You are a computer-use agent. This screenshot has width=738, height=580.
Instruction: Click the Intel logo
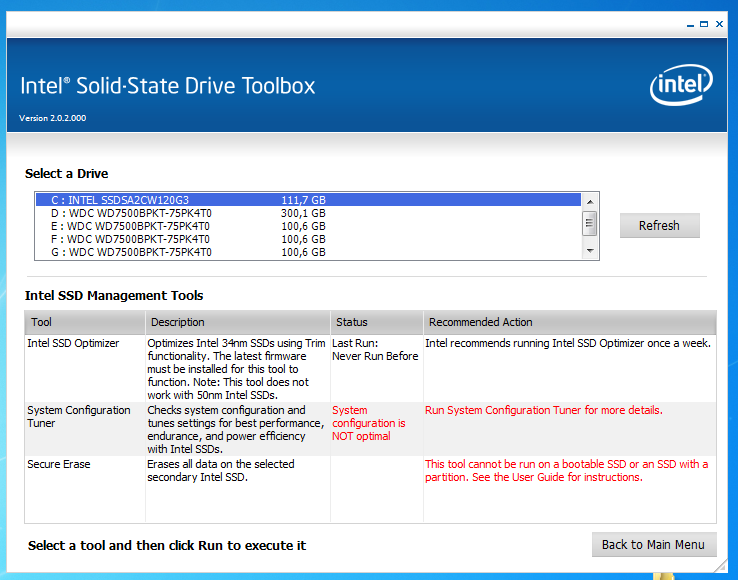click(681, 85)
